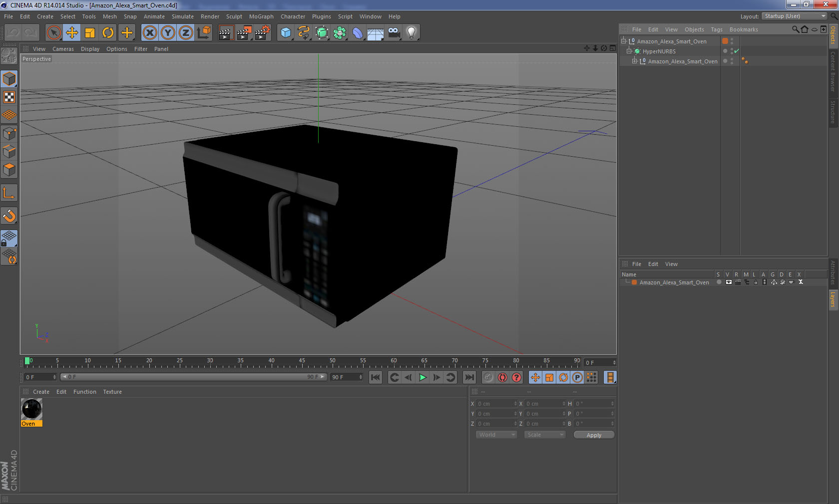Open the Layout dropdown
Viewport: 839px width, 504px height.
(795, 16)
